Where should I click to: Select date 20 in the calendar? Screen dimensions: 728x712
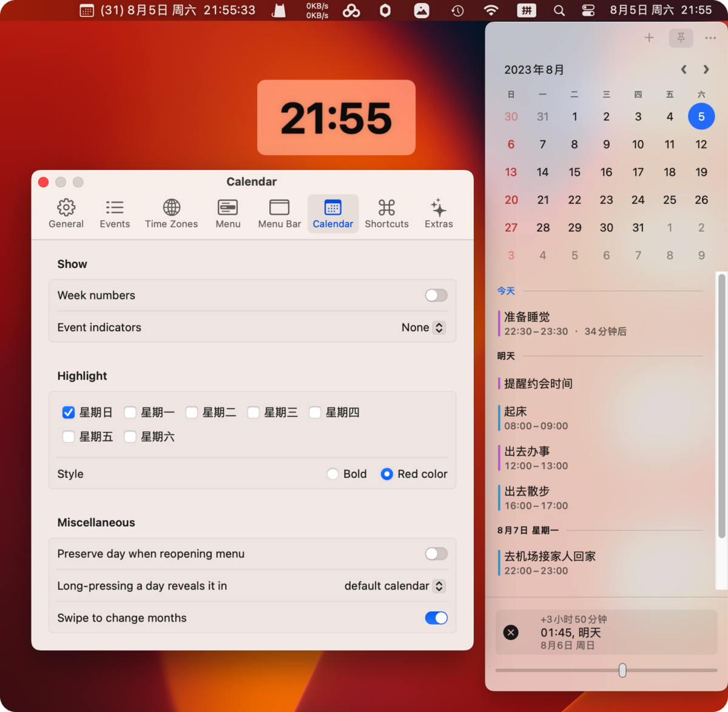pyautogui.click(x=511, y=200)
